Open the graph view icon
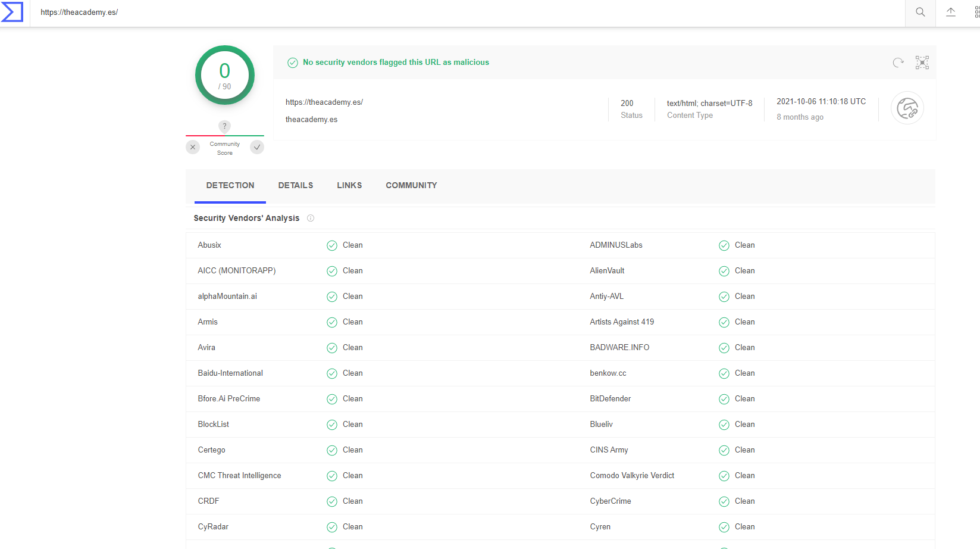The width and height of the screenshot is (980, 549). pyautogui.click(x=922, y=63)
